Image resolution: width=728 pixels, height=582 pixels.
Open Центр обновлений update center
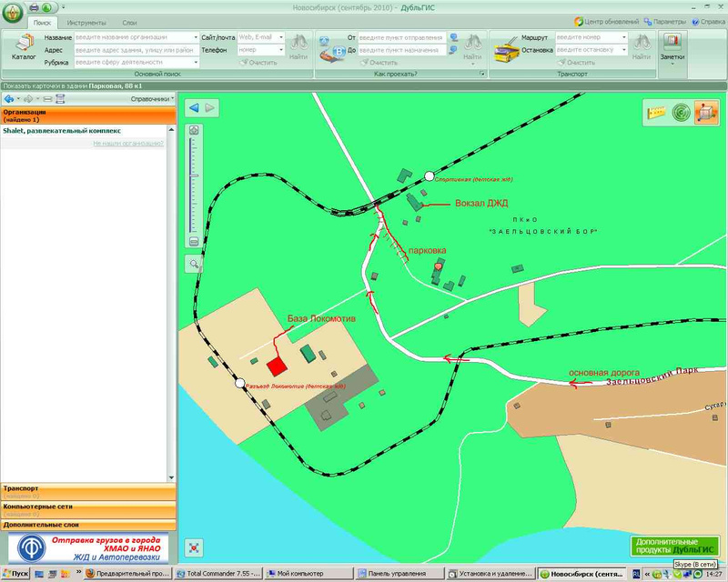(x=607, y=21)
